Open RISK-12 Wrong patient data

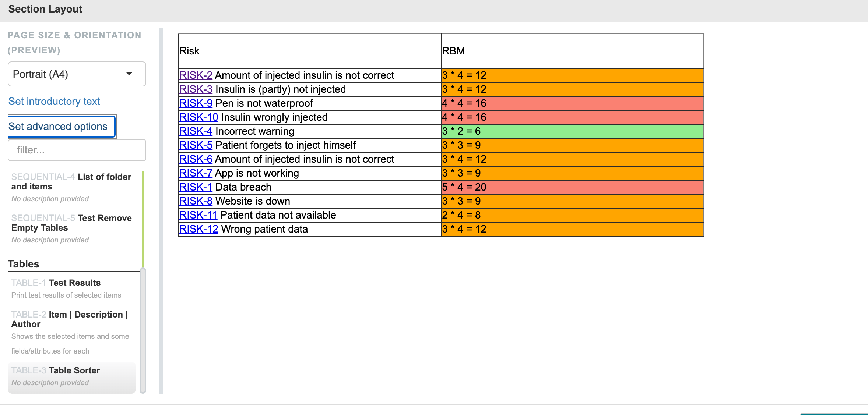pyautogui.click(x=198, y=229)
